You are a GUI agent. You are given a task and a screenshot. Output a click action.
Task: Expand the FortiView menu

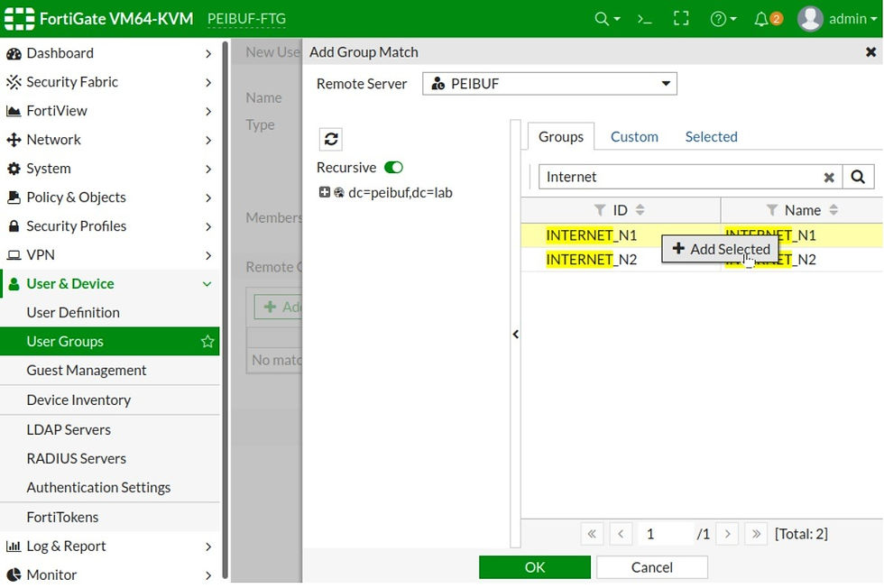[x=109, y=111]
